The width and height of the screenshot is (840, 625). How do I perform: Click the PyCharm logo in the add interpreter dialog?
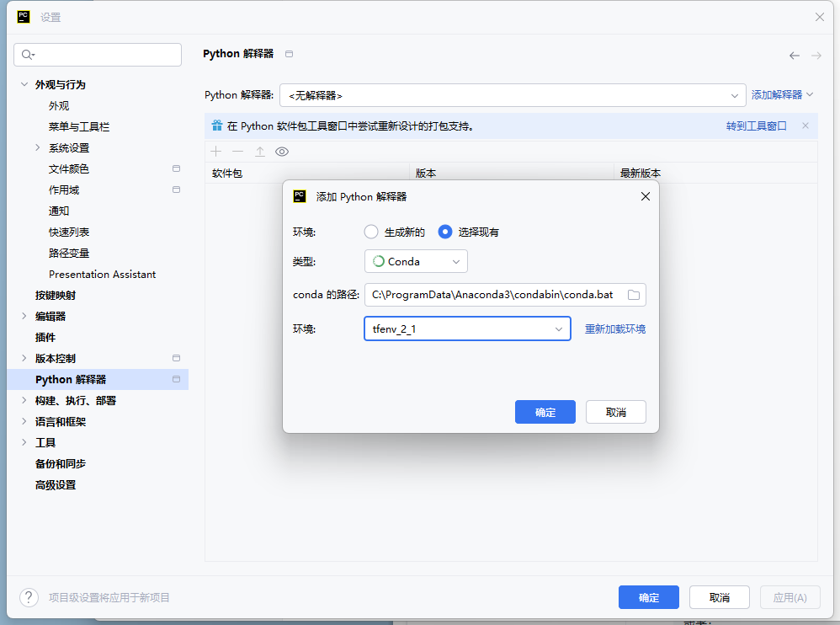pyautogui.click(x=300, y=196)
